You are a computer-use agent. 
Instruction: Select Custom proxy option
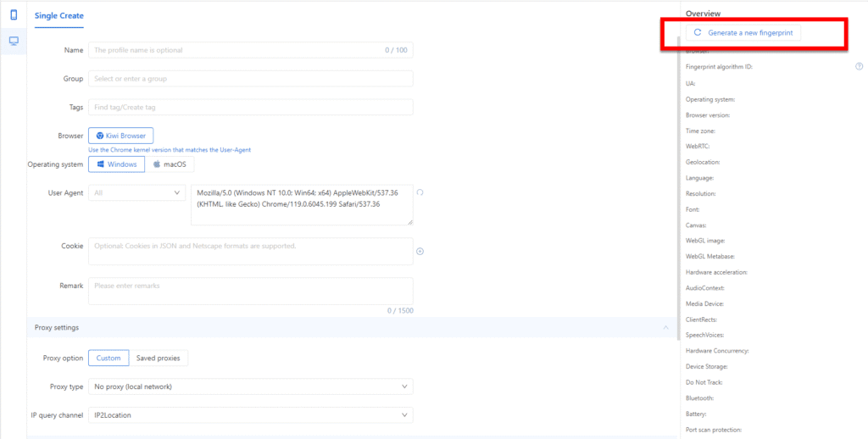pyautogui.click(x=108, y=358)
